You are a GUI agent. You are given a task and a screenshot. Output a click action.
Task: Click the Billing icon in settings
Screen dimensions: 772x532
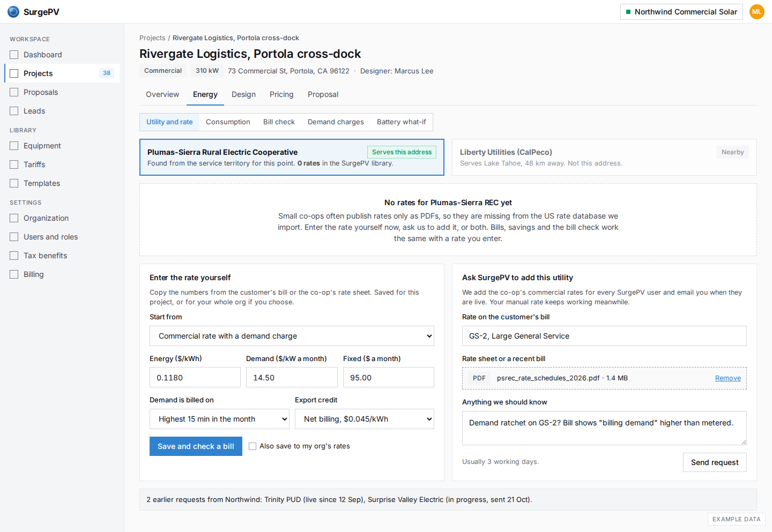[x=14, y=274]
